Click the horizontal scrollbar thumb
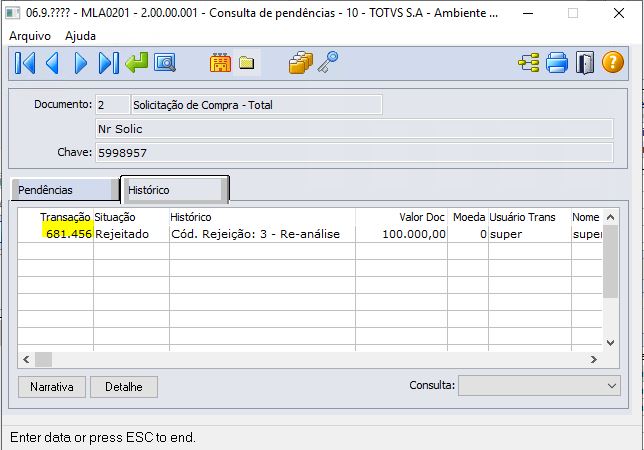Screen dimensions: 644x450 click(44, 360)
